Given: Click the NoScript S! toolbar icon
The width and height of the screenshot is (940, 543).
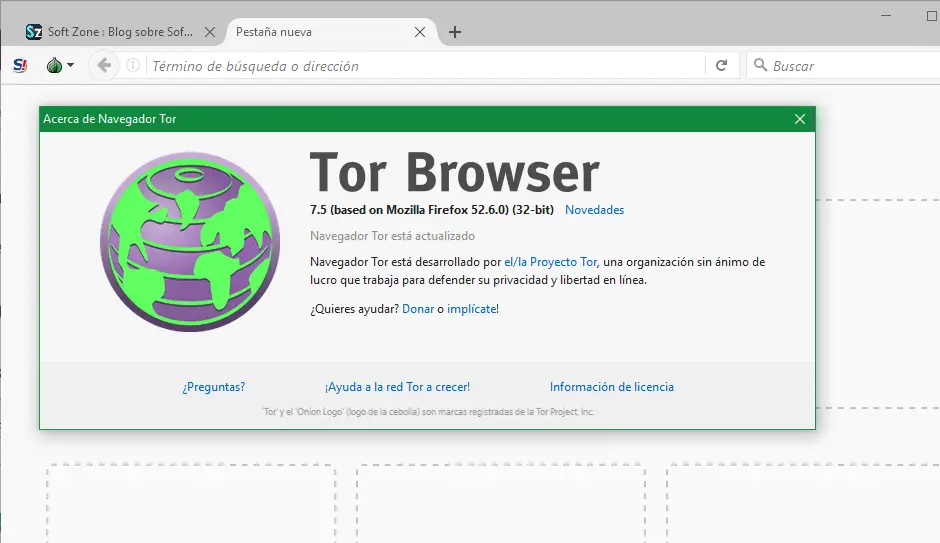Looking at the screenshot, I should [20, 65].
